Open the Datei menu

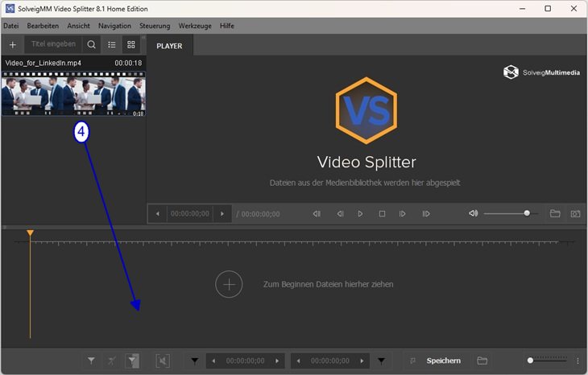click(11, 26)
